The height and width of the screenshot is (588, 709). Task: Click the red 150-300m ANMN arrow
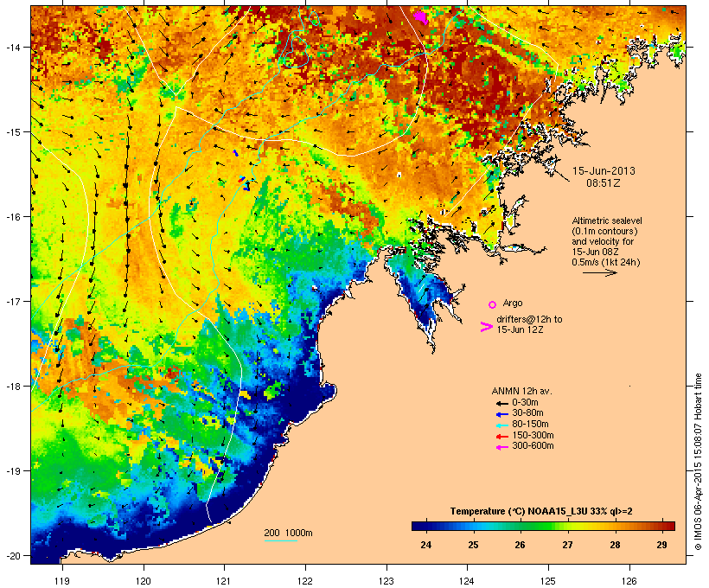point(501,437)
